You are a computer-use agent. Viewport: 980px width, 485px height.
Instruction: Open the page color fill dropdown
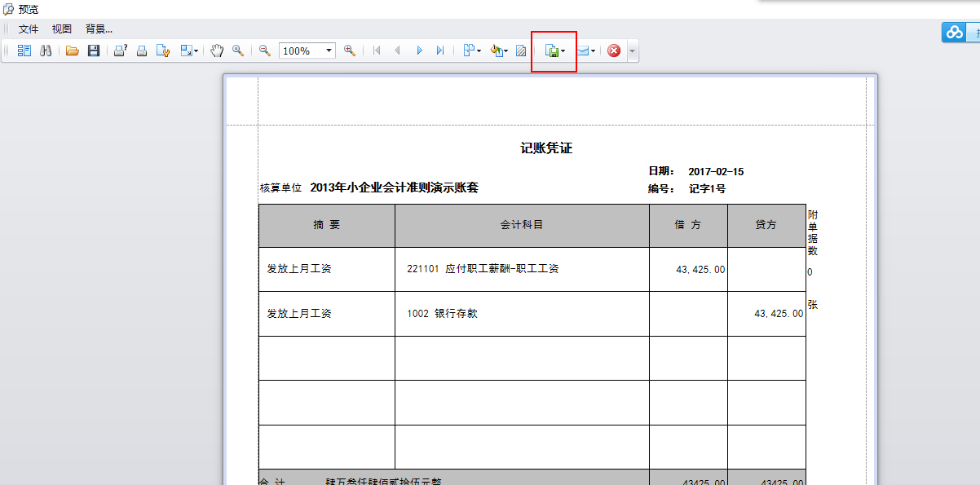(x=506, y=51)
